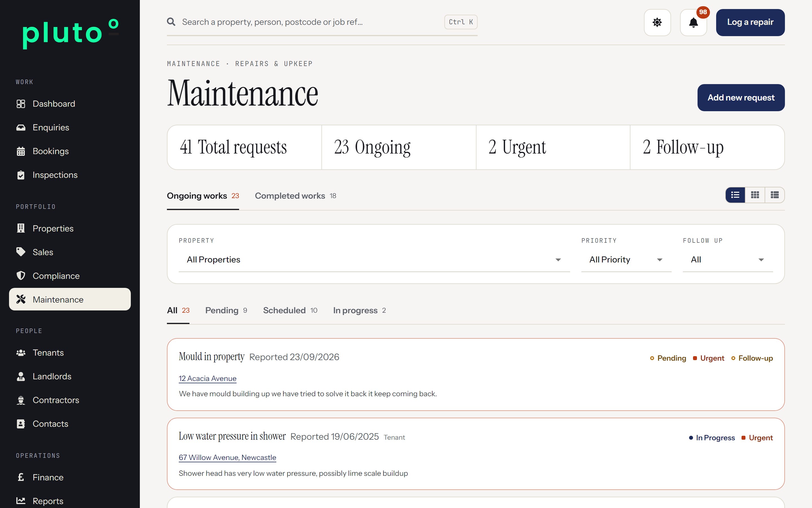Viewport: 812px width, 508px height.
Task: Click the Log a repair button
Action: 750,23
